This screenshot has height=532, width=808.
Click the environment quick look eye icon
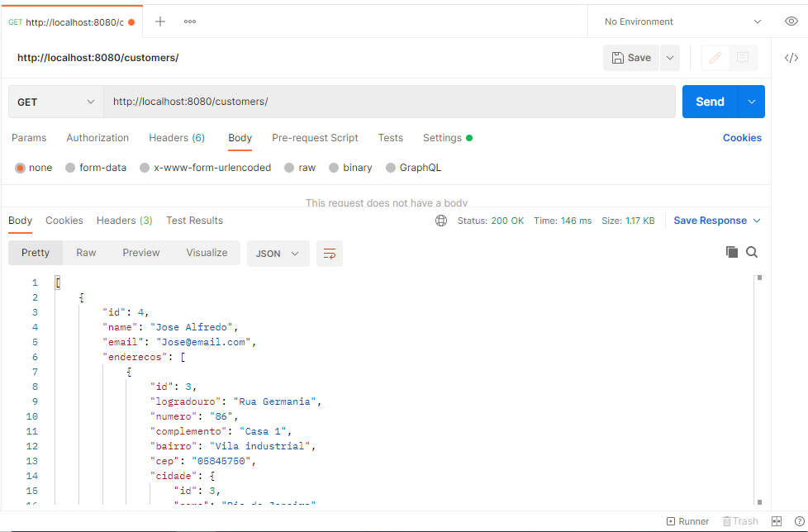pos(791,21)
